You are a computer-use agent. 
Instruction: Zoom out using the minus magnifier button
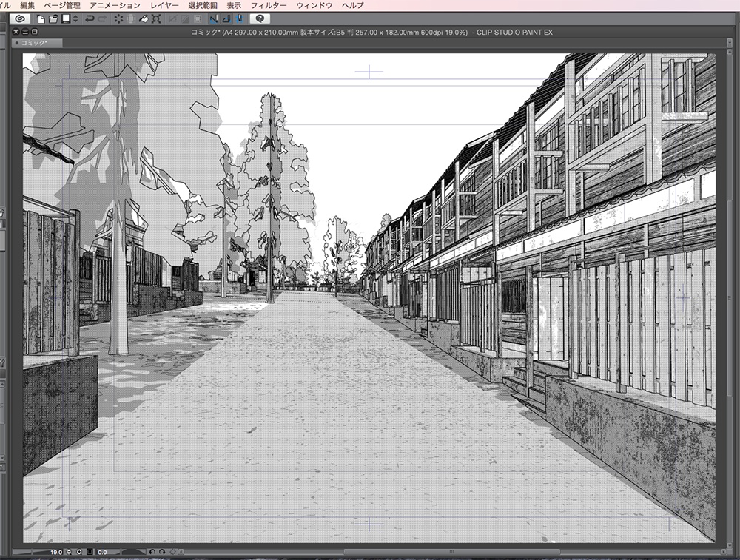(x=68, y=552)
